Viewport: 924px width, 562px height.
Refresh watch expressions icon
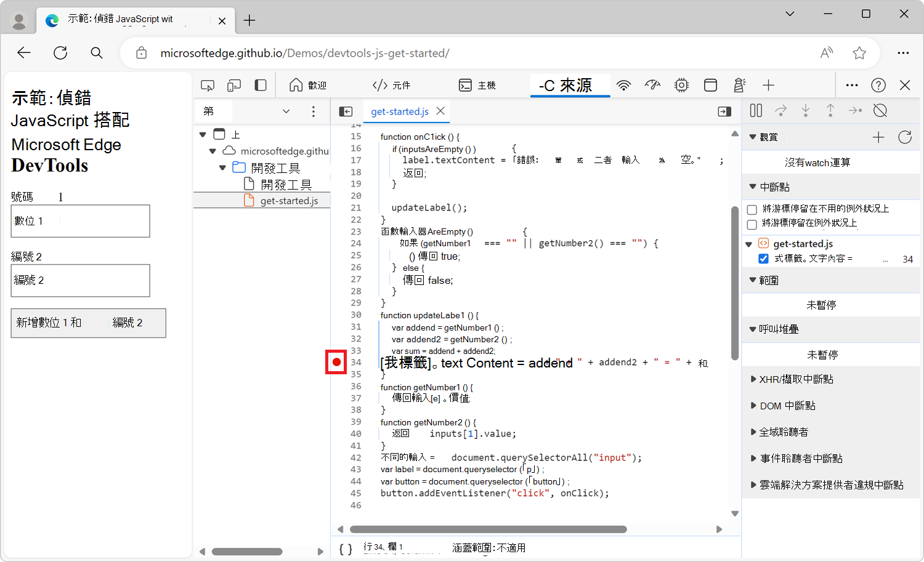(x=905, y=137)
